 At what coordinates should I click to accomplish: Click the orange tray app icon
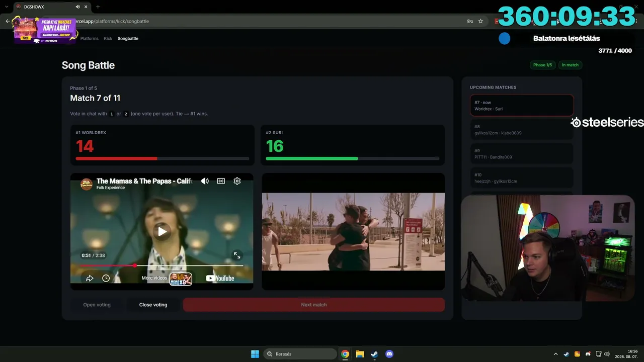pyautogui.click(x=577, y=354)
